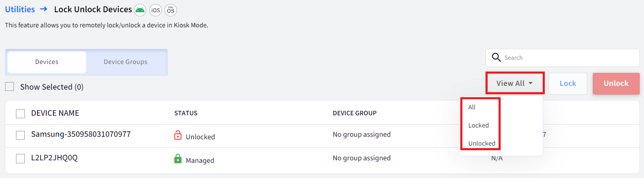Click the red unlocked padlock icon
Viewport: 644px width, 178px height.
click(x=178, y=135)
